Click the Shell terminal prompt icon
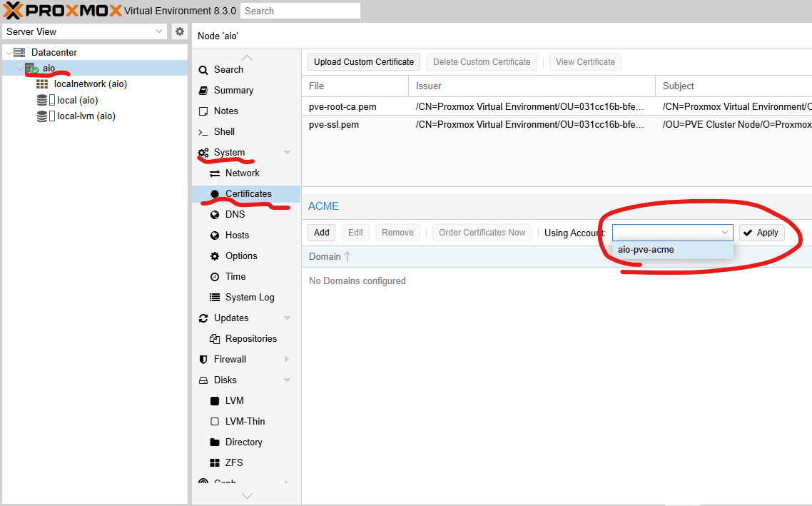Screen dimensions: 812x506 [x=203, y=132]
